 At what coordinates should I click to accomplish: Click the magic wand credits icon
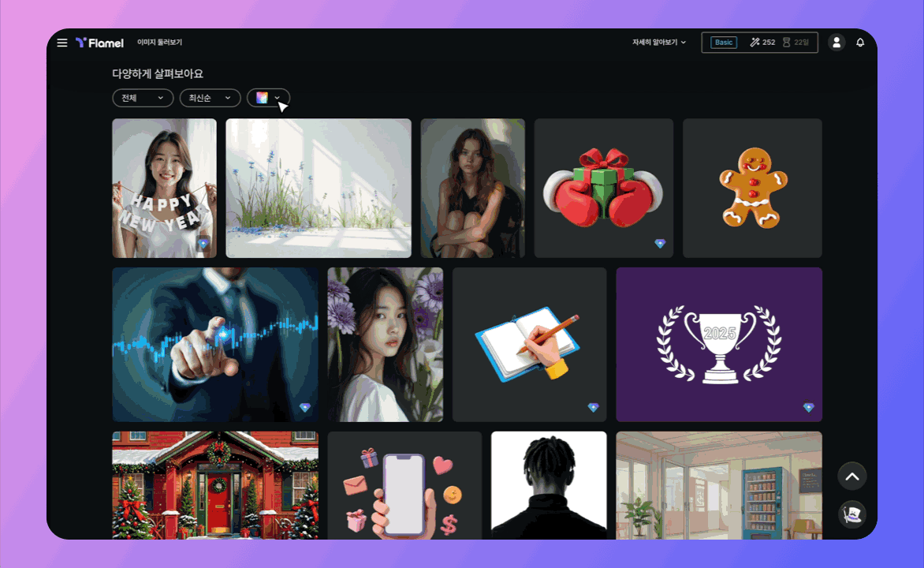tap(754, 43)
